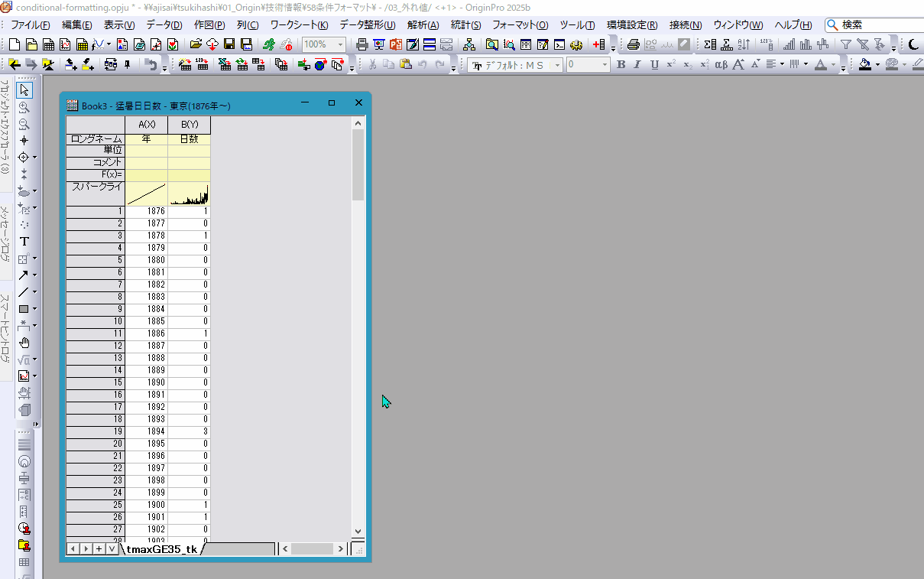
Task: Click the Sort A-Z icon
Action: (744, 44)
